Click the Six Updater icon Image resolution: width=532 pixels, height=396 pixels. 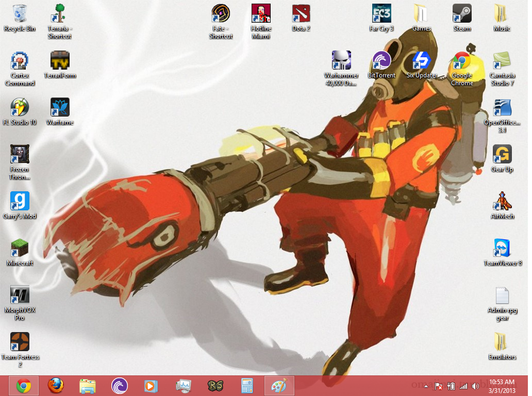pyautogui.click(x=421, y=65)
